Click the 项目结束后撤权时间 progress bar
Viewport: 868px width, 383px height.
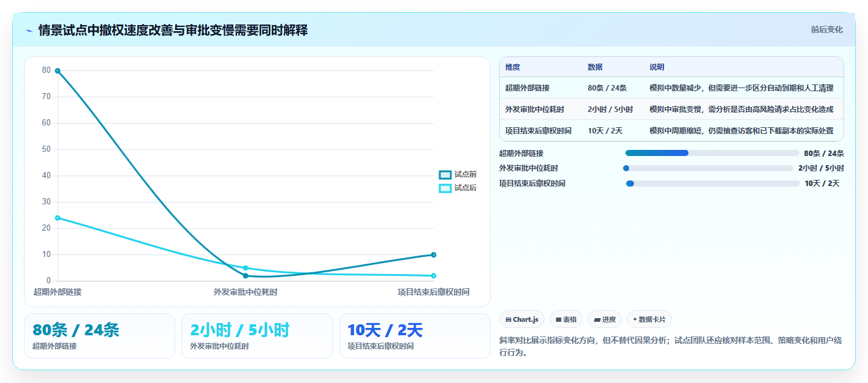point(713,184)
